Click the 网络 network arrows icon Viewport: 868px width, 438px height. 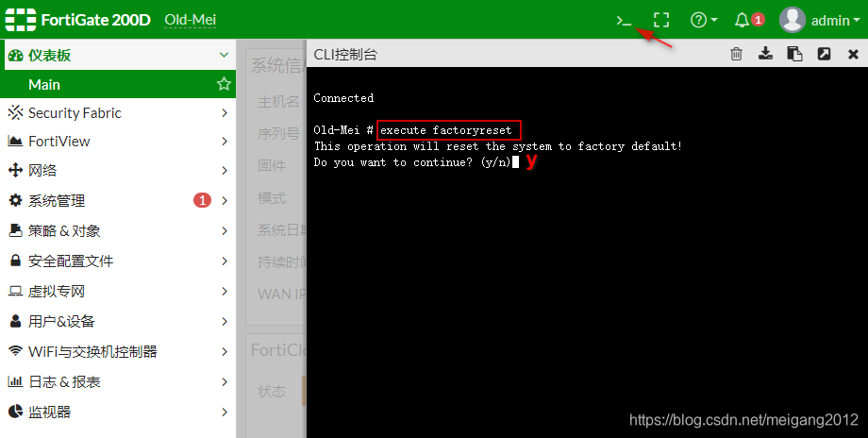click(15, 170)
